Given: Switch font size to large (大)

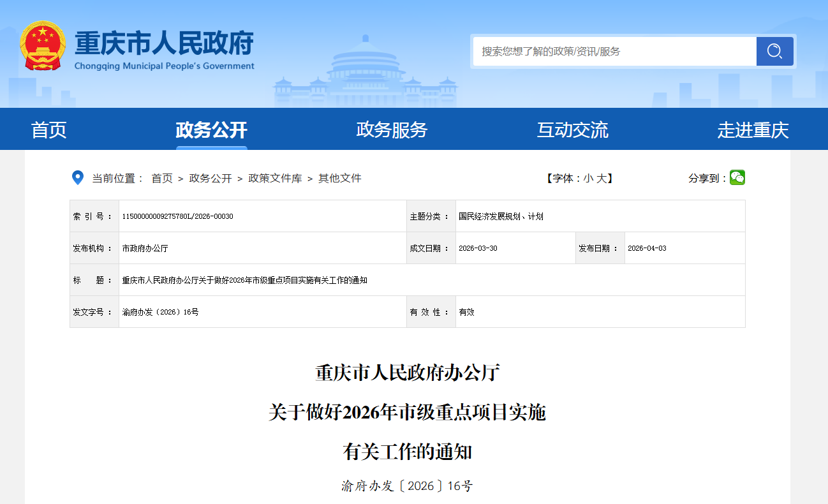Looking at the screenshot, I should tap(602, 179).
